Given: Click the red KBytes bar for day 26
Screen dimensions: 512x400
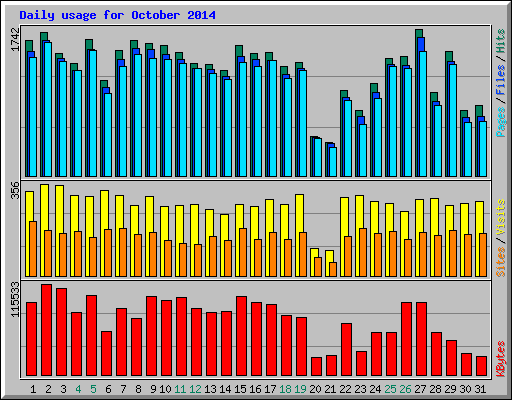Looking at the screenshot, I should tap(406, 339).
